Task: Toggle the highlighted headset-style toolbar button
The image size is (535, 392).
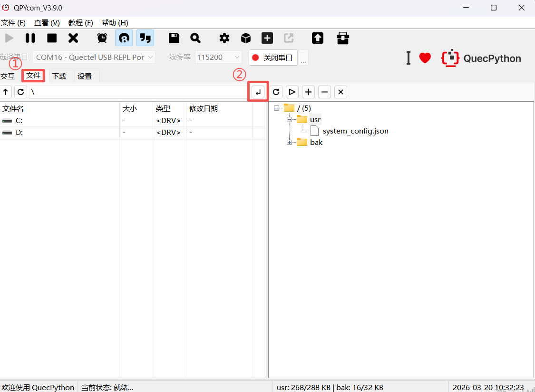Action: pos(124,38)
